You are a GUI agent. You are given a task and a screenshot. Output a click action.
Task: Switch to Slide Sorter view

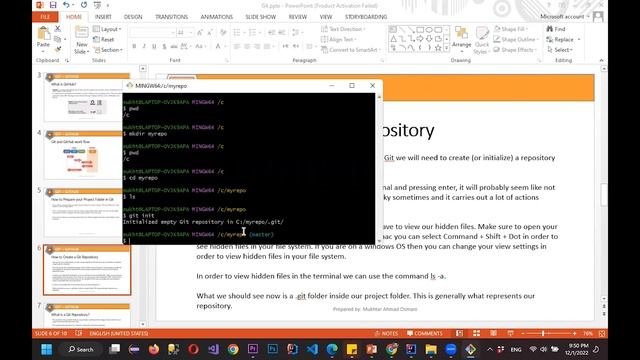[x=476, y=333]
